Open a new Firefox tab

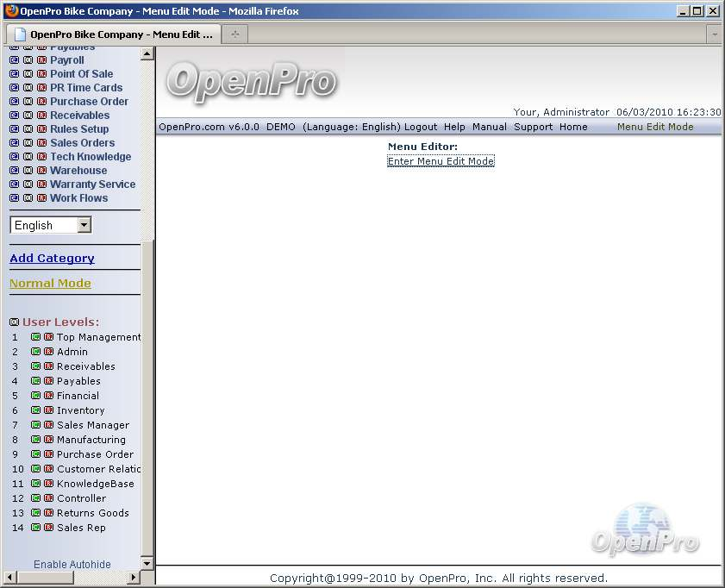click(x=234, y=34)
